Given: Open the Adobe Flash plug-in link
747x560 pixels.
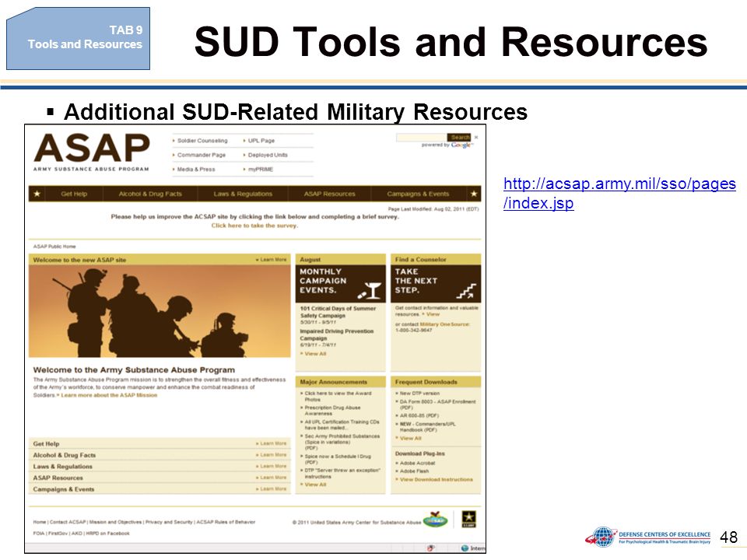Looking at the screenshot, I should pos(413,471).
